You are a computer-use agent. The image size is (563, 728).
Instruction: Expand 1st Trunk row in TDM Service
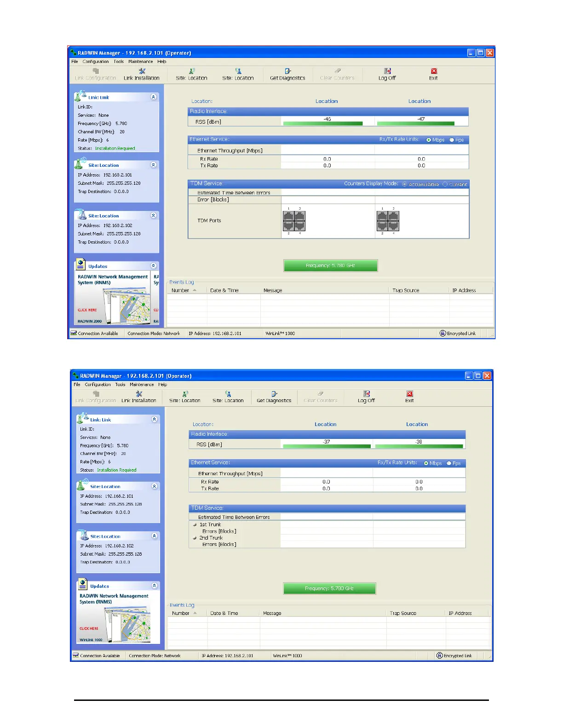click(x=195, y=524)
